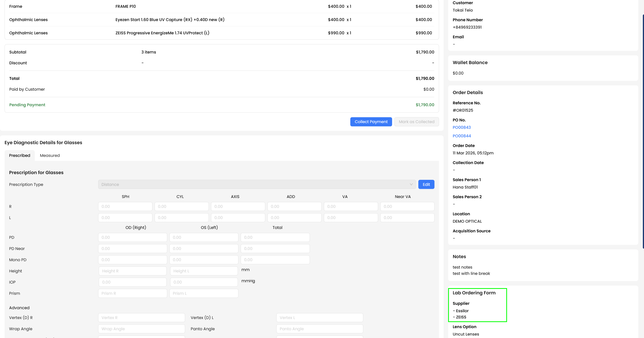Click the R SPH input field

click(x=125, y=206)
